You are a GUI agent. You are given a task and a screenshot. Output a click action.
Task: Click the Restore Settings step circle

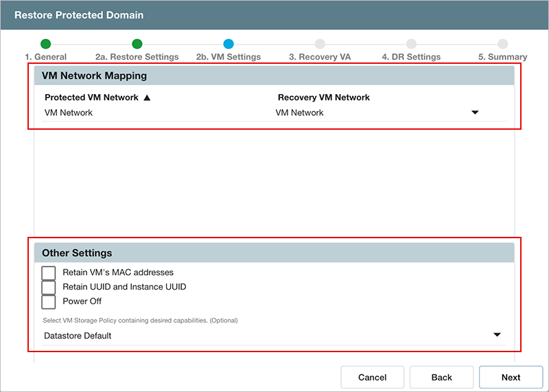pos(137,44)
